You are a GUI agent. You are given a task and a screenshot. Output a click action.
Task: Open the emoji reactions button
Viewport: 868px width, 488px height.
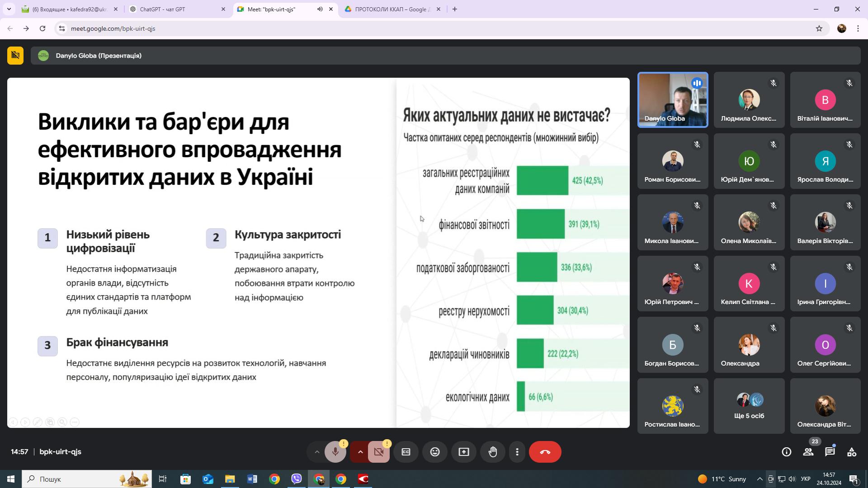coord(435,452)
